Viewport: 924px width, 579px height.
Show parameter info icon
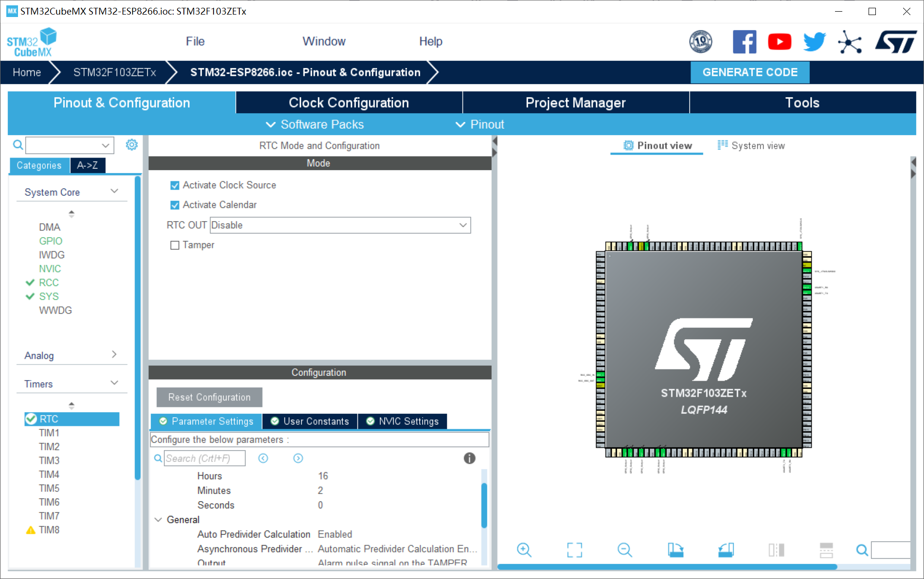(469, 458)
